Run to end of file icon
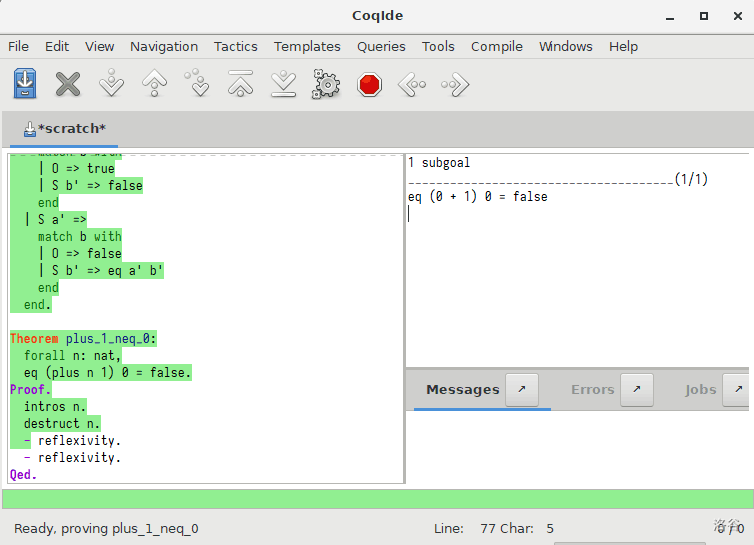 click(x=284, y=84)
